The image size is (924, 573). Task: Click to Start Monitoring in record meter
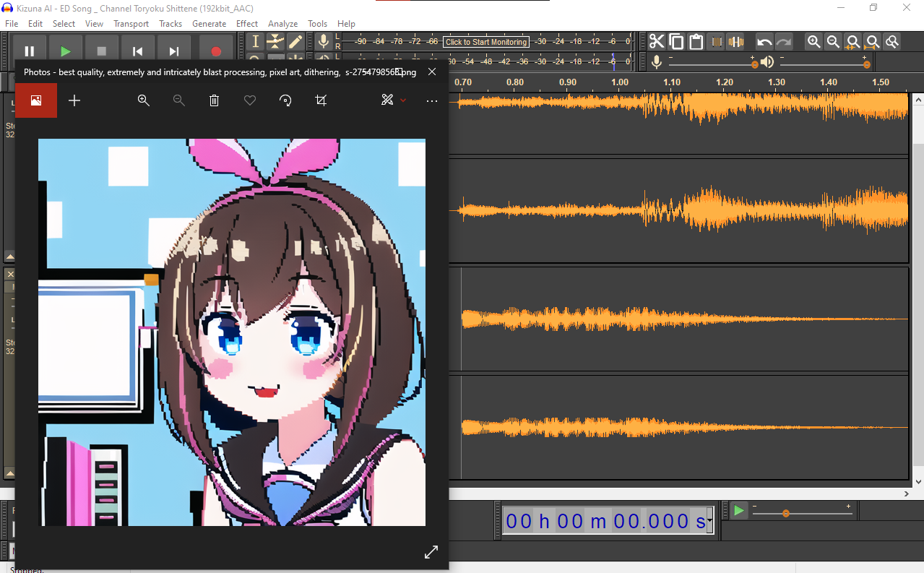pos(485,42)
